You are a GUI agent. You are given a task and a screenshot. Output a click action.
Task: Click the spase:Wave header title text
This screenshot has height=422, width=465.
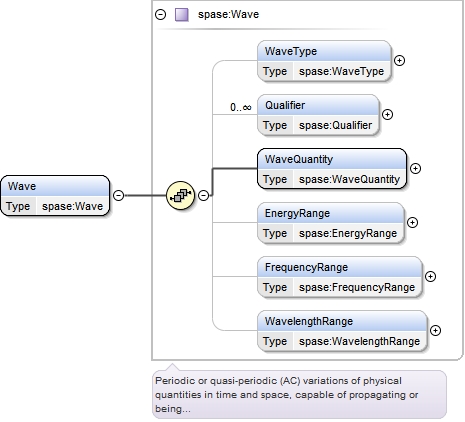tap(228, 14)
